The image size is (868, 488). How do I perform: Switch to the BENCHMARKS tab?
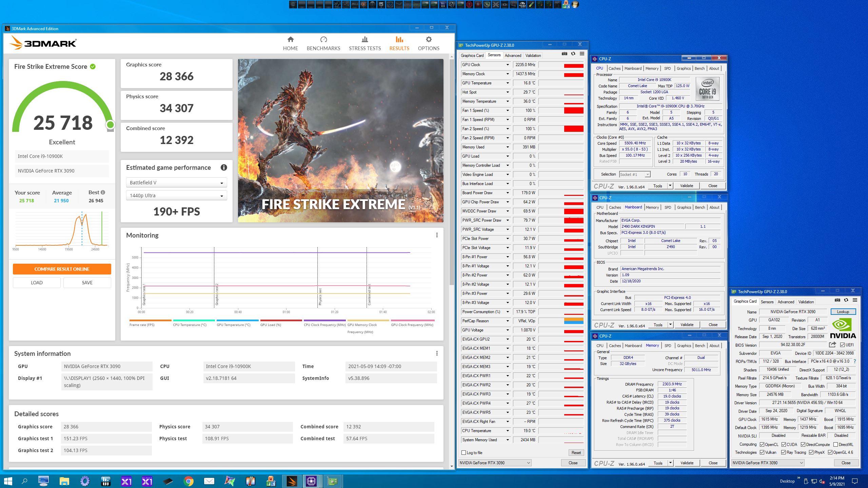pos(323,44)
